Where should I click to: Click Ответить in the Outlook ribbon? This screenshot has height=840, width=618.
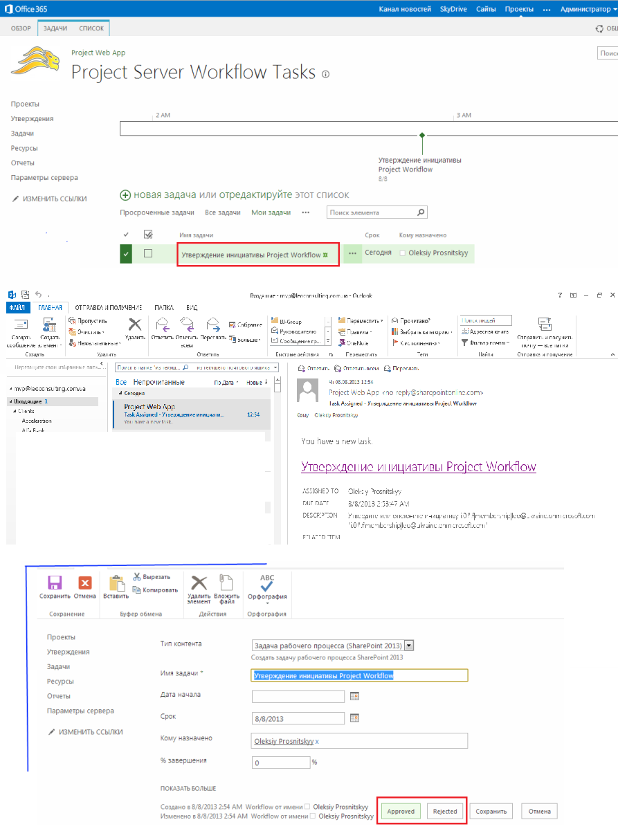pyautogui.click(x=162, y=329)
